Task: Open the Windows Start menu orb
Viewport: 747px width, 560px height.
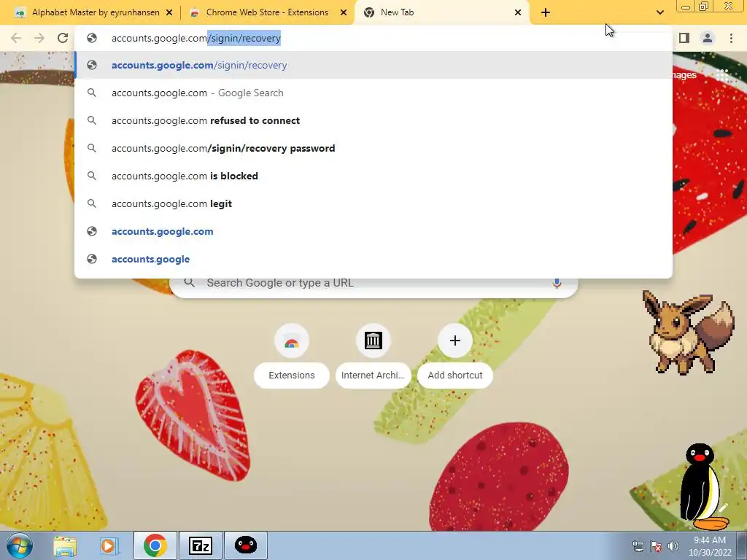Action: [x=19, y=545]
